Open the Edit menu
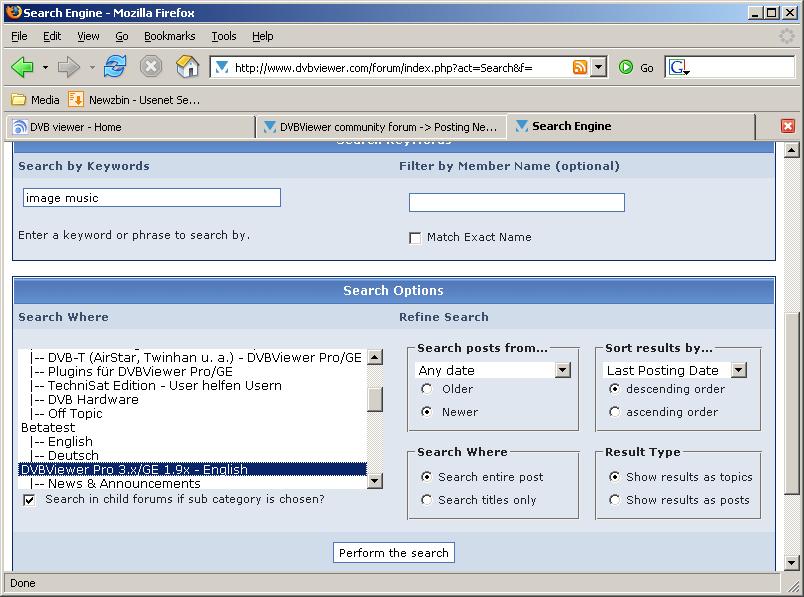 coord(52,36)
